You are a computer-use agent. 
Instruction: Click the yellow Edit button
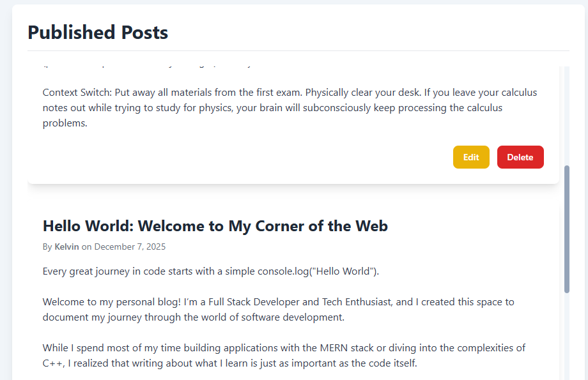coord(471,157)
